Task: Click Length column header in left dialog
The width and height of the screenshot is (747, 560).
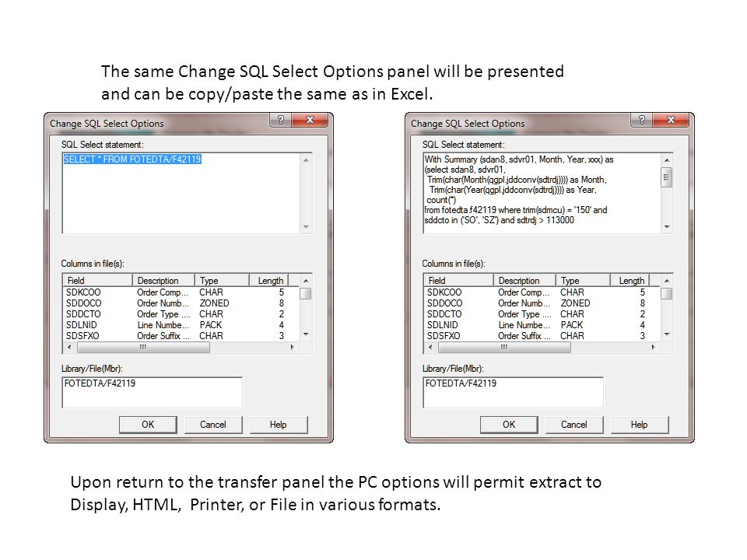Action: coord(269,281)
